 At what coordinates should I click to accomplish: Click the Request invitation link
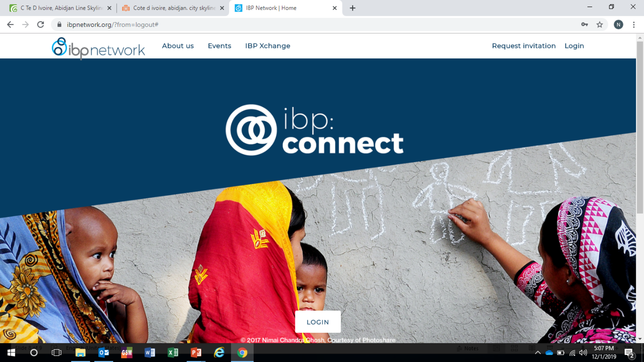(524, 46)
